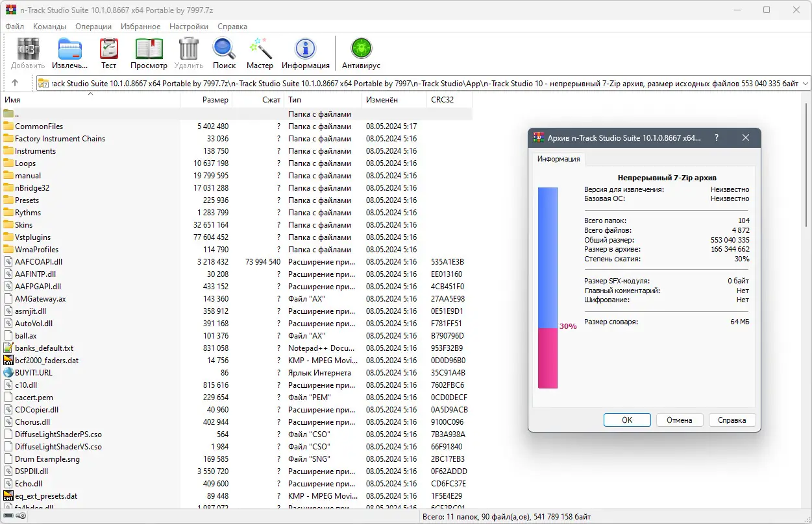Open the Настройки menu
Viewport: 812px width, 524px height.
pyautogui.click(x=188, y=27)
